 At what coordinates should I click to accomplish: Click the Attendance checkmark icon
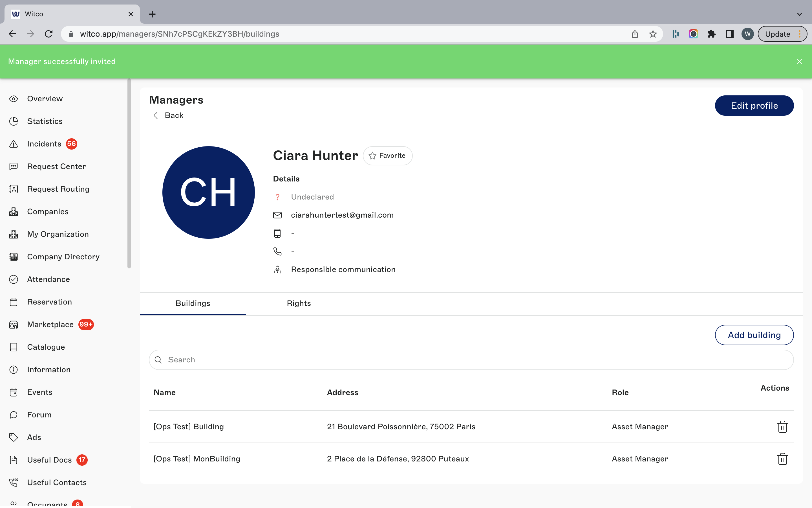coord(14,279)
